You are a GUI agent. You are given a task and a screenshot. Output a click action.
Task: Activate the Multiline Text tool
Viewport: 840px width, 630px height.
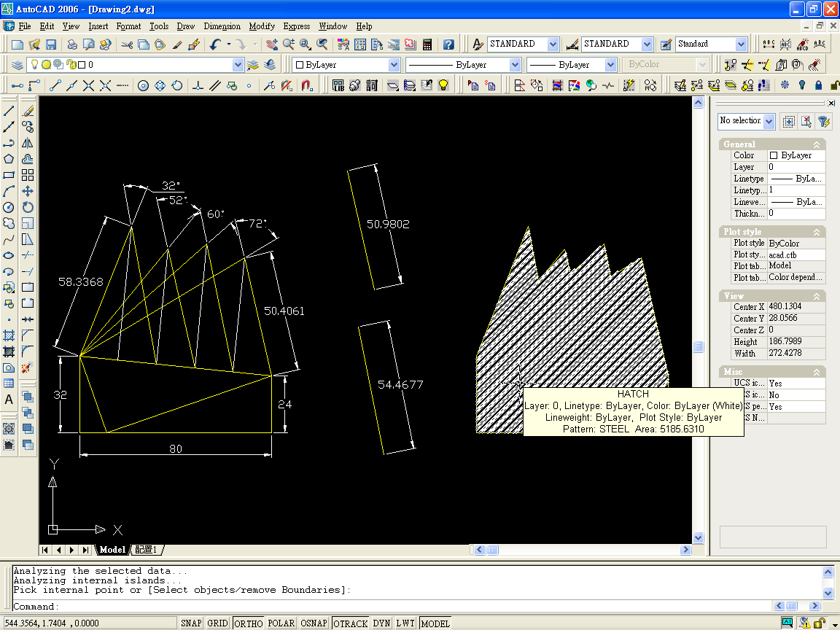click(9, 400)
